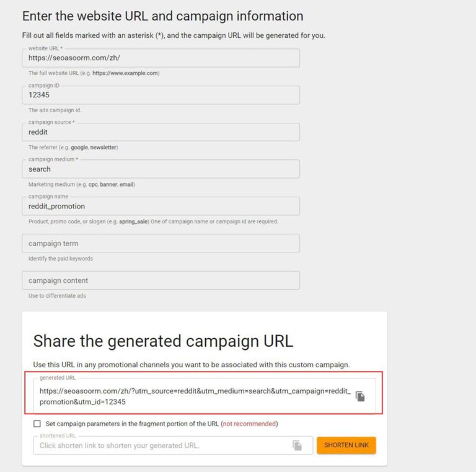Select the campaign source field containing reddit
Screen dimensions: 476x472
[x=161, y=132]
